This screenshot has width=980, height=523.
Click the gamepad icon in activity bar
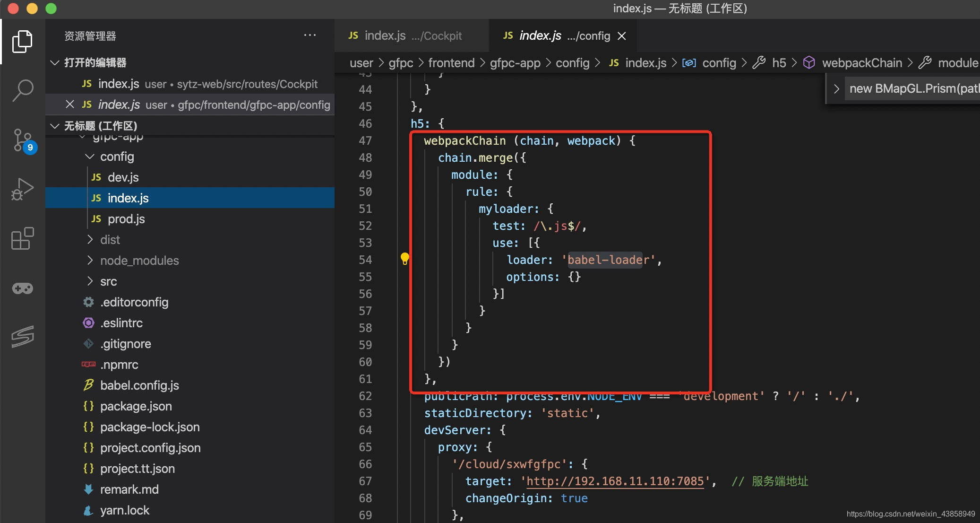22,288
